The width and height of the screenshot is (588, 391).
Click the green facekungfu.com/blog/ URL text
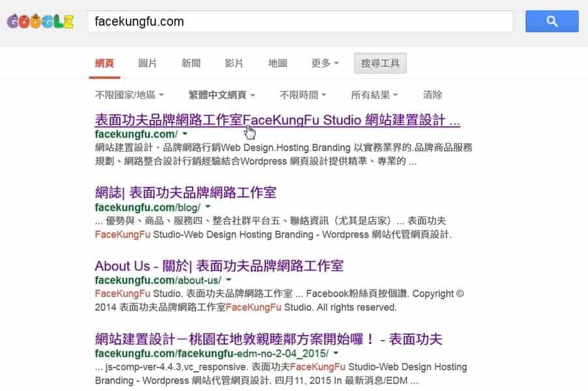147,207
